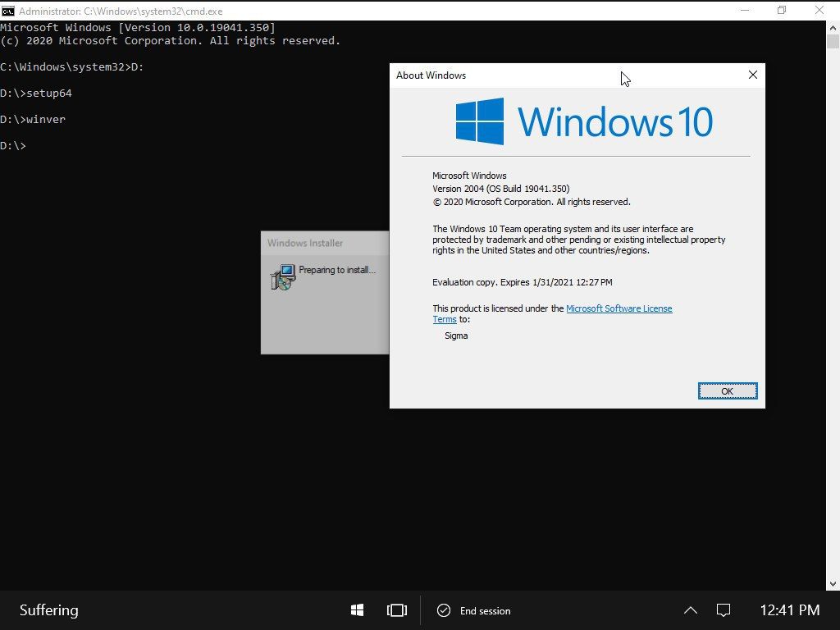Click the cmd scrollbar thumb
840x630 pixels.
[x=833, y=42]
